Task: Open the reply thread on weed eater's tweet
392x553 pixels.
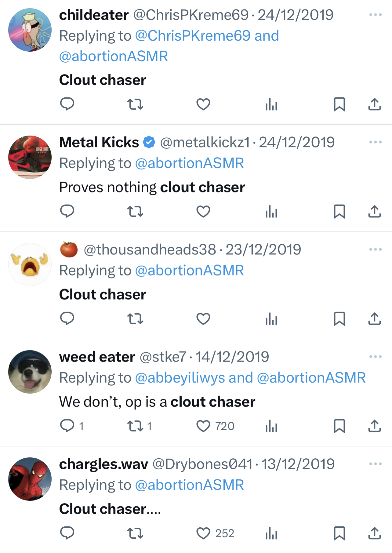Action: coord(67,426)
